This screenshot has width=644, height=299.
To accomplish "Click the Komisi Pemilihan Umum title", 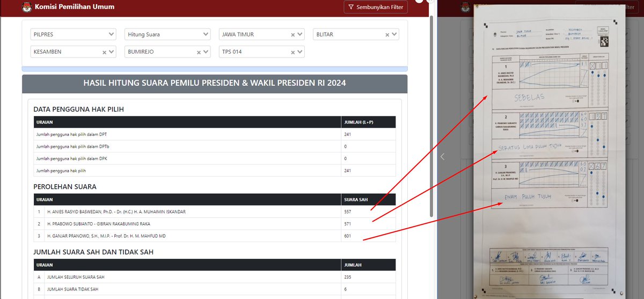I will click(74, 8).
